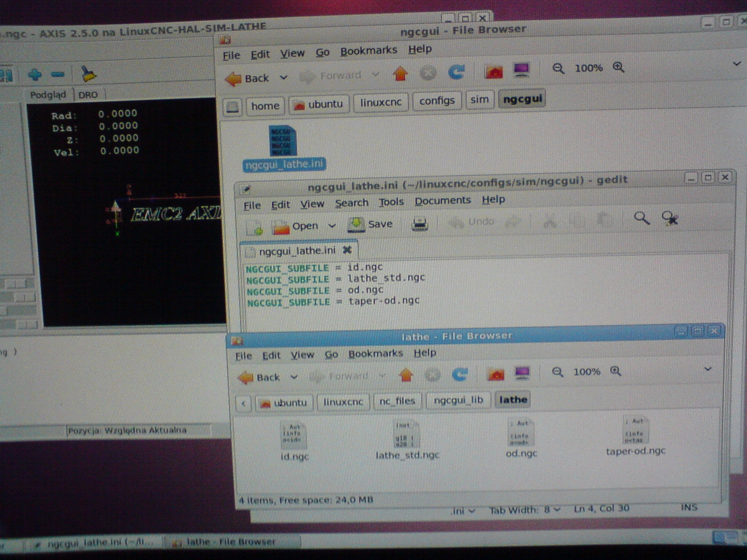
Task: Click 'Ln 4, Col 30' status text
Action: point(601,508)
